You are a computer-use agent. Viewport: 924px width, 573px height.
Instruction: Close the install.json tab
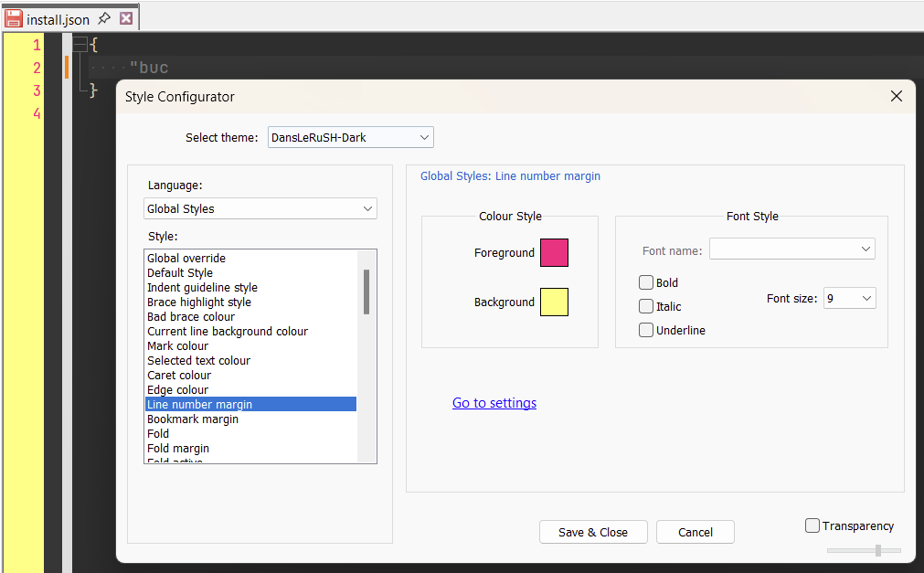pos(126,18)
